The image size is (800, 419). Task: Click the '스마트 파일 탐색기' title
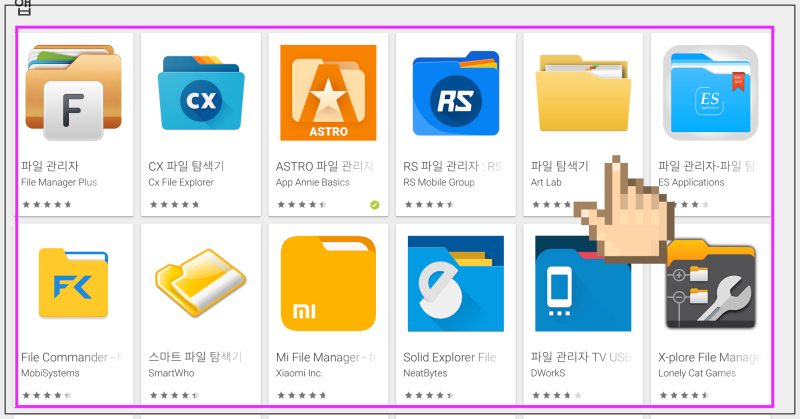pyautogui.click(x=195, y=357)
